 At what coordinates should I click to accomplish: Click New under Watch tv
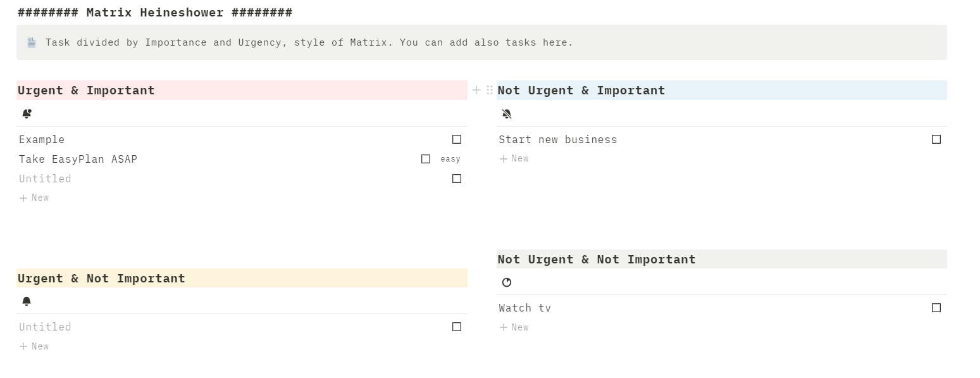click(x=514, y=327)
